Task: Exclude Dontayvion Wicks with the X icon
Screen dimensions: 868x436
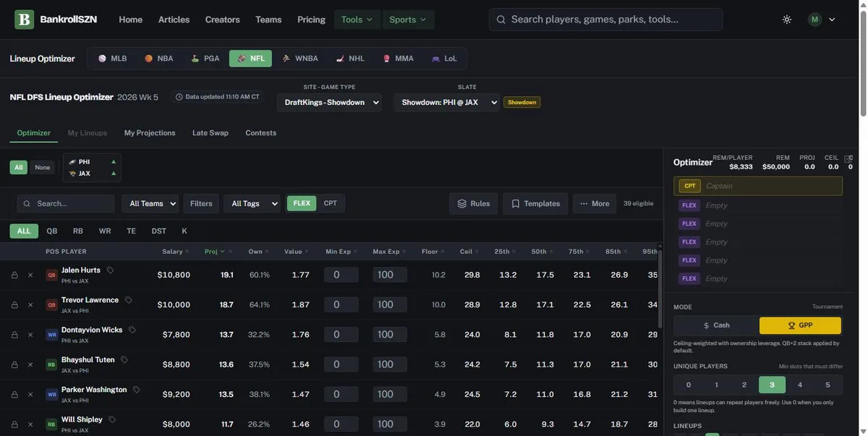Action: [30, 335]
